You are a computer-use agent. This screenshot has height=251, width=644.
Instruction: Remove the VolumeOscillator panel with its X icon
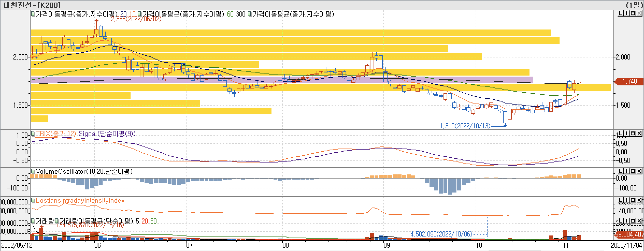[x=639, y=171]
